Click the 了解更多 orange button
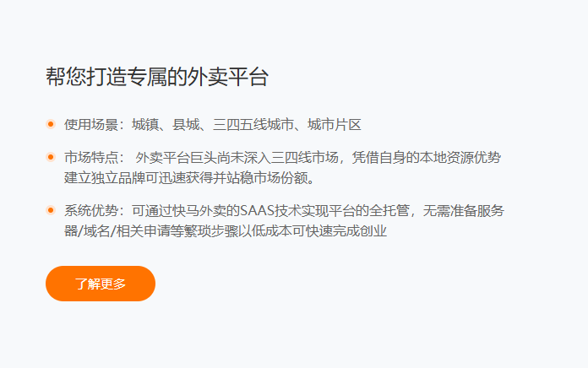 pyautogui.click(x=101, y=284)
